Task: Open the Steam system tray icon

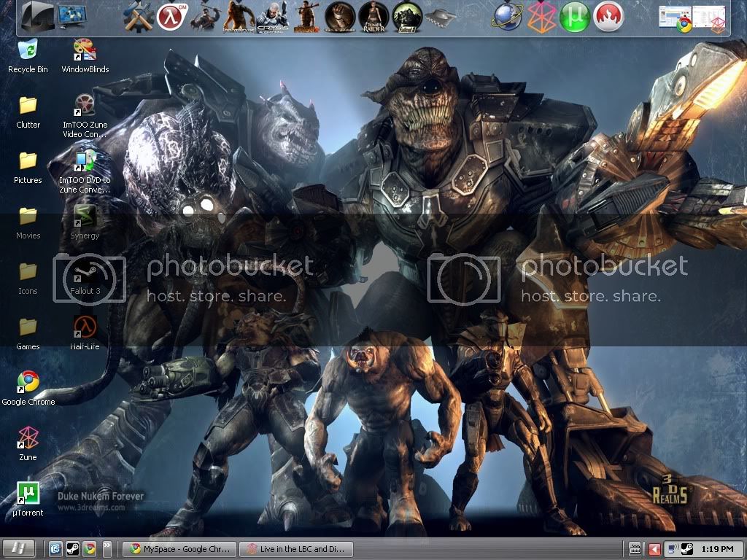Action: tap(686, 549)
